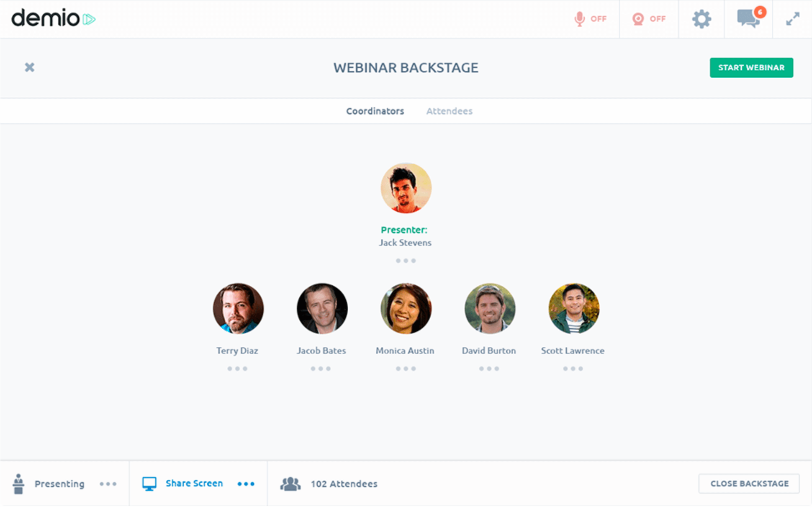812x507 pixels.
Task: Click the START WEBINAR button
Action: click(751, 67)
